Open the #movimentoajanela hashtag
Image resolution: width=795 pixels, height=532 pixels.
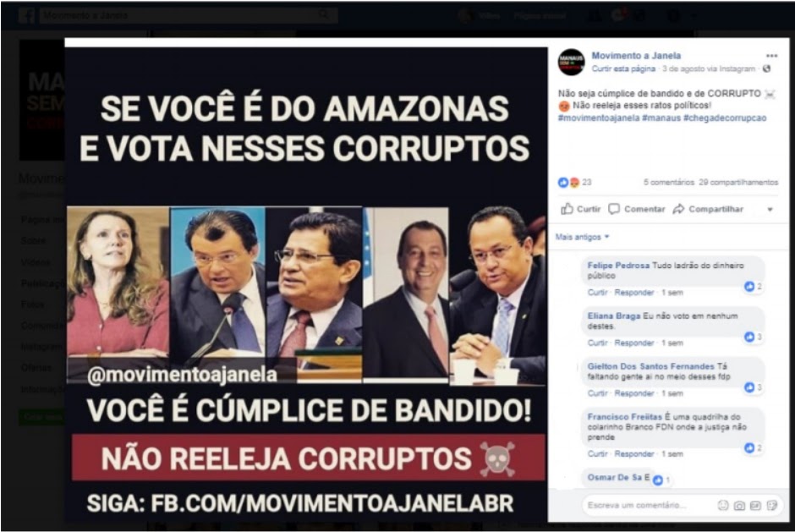click(599, 118)
